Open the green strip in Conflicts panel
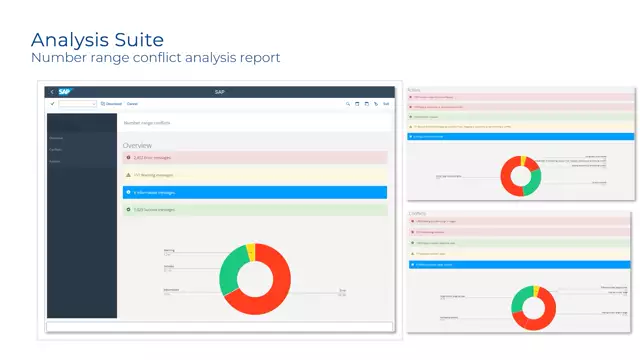This screenshot has height=360, width=640. [x=520, y=243]
